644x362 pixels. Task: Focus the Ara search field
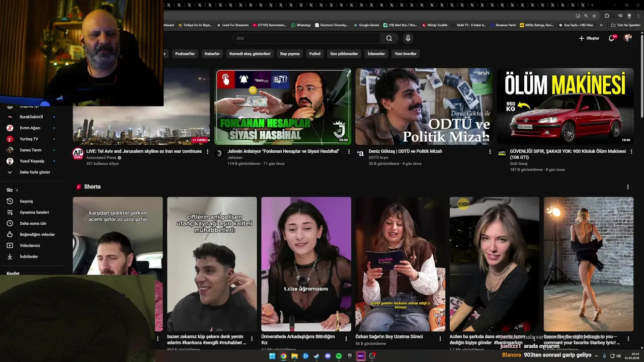click(307, 38)
